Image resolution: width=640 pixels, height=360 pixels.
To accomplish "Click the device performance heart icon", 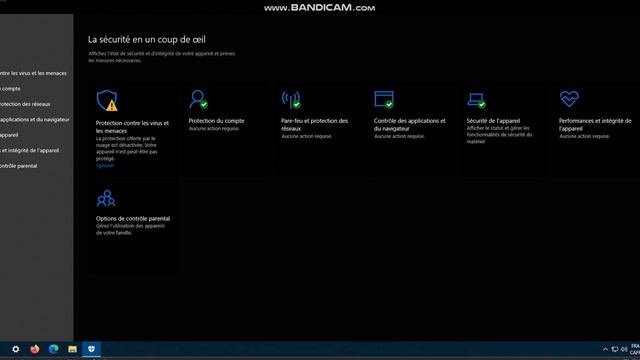I will click(569, 99).
